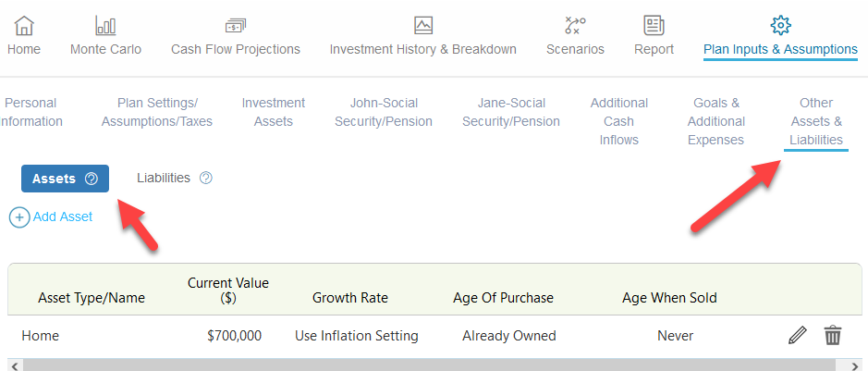Viewport: 868px width, 371px height.
Task: Click the Scenarios strategy icon
Action: pyautogui.click(x=575, y=26)
